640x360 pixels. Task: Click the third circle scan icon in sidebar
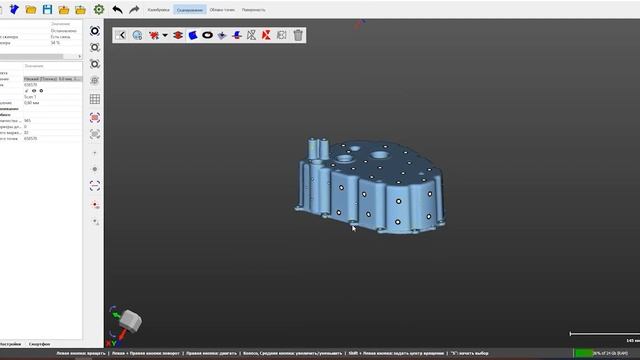point(95,64)
